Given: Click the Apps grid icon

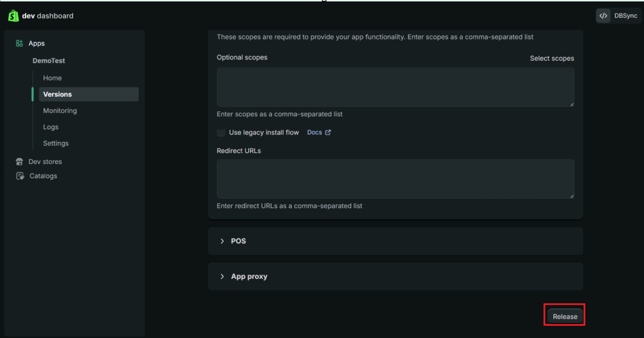Looking at the screenshot, I should click(x=19, y=43).
